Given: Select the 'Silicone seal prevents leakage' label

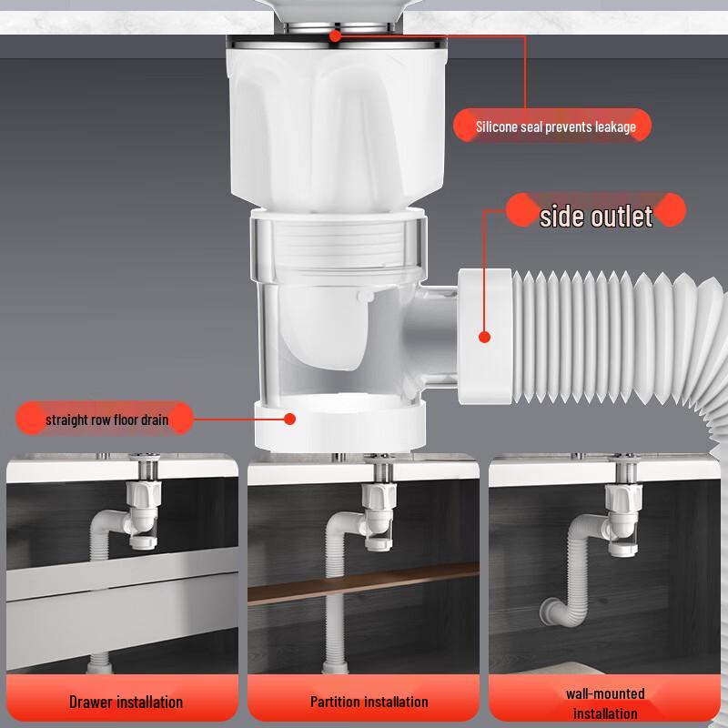Looking at the screenshot, I should click(x=555, y=126).
